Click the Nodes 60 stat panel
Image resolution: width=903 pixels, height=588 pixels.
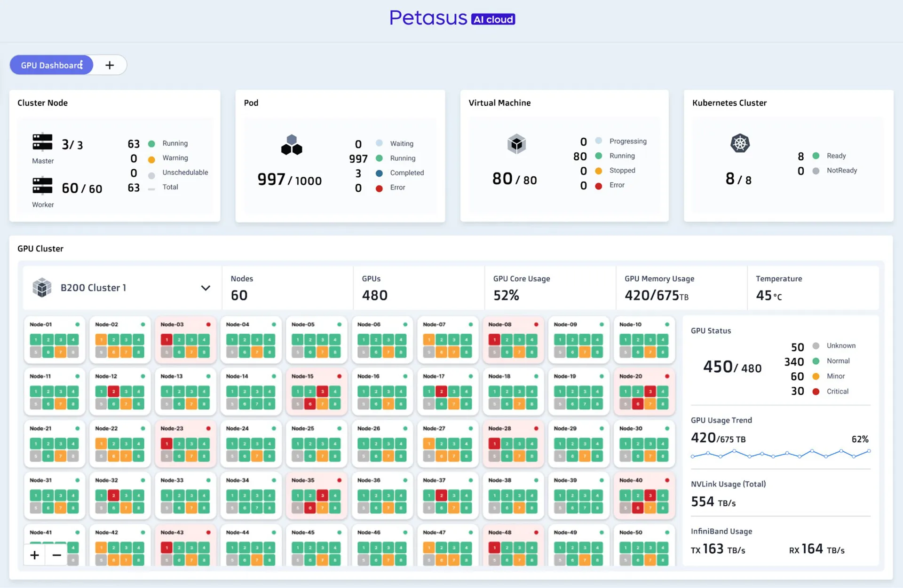pos(287,288)
